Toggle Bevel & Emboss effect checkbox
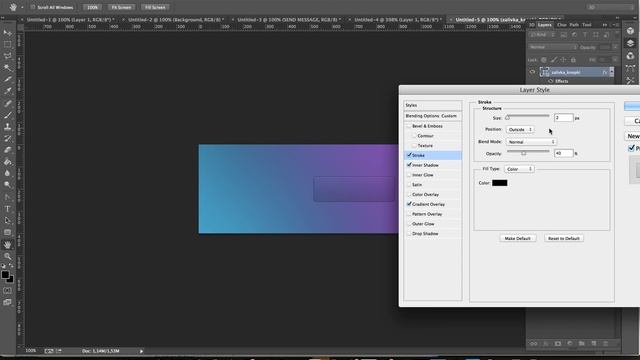Image resolution: width=640 pixels, height=360 pixels. coord(409,126)
